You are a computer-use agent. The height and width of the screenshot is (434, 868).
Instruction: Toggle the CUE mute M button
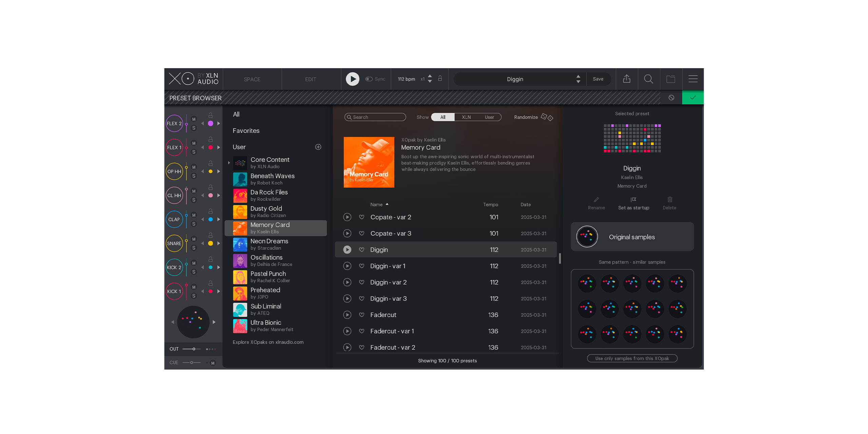[x=213, y=363]
